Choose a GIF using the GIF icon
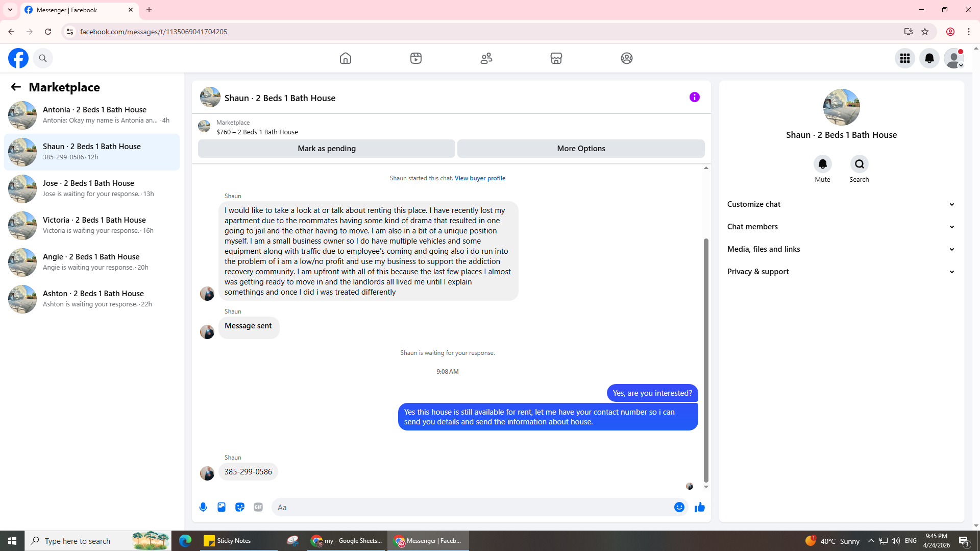Screen dimensions: 980x551 tap(258, 507)
